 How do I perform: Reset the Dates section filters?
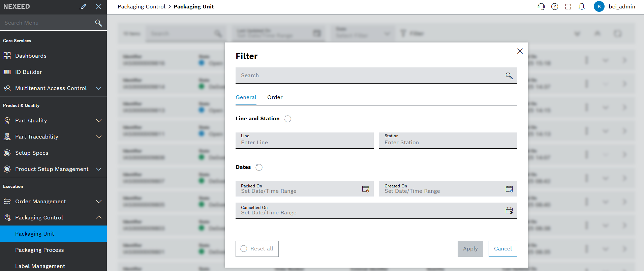tap(259, 167)
